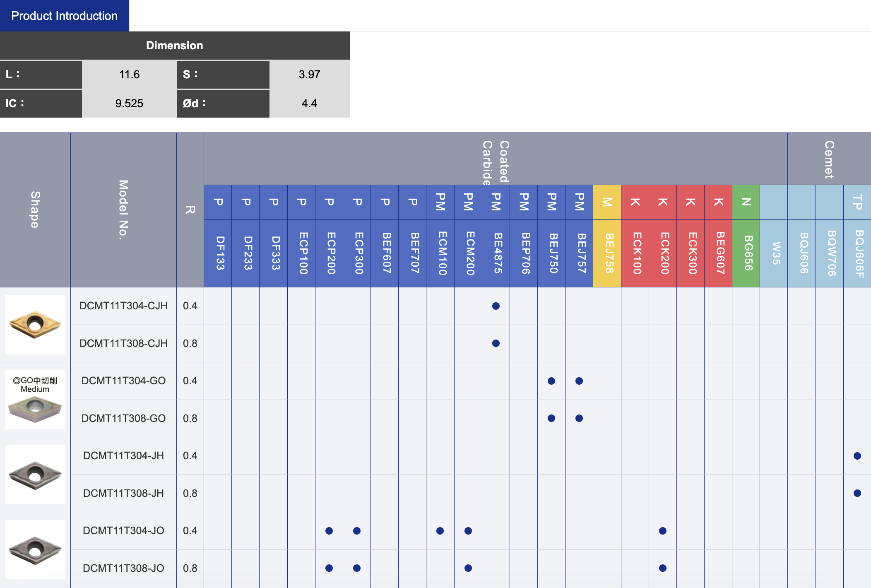Click the DF133 grade column header

218,253
